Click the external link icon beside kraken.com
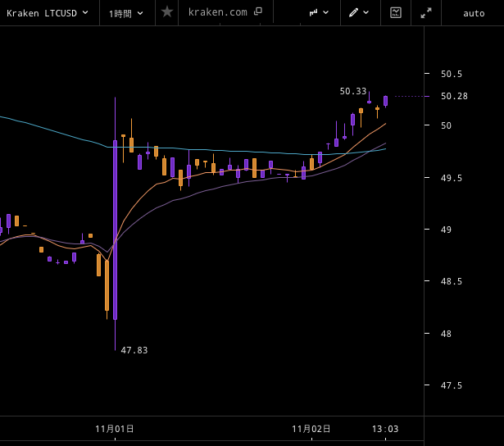The image size is (504, 446). (x=258, y=11)
